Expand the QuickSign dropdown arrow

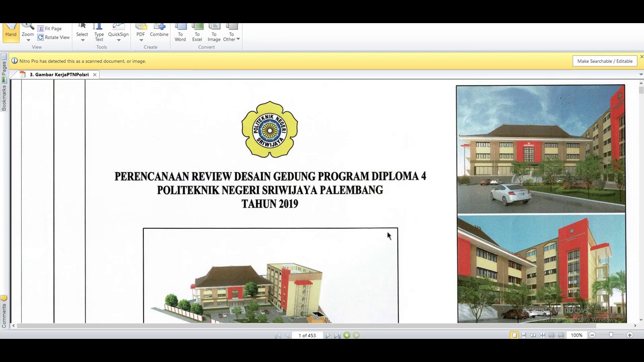pos(118,40)
